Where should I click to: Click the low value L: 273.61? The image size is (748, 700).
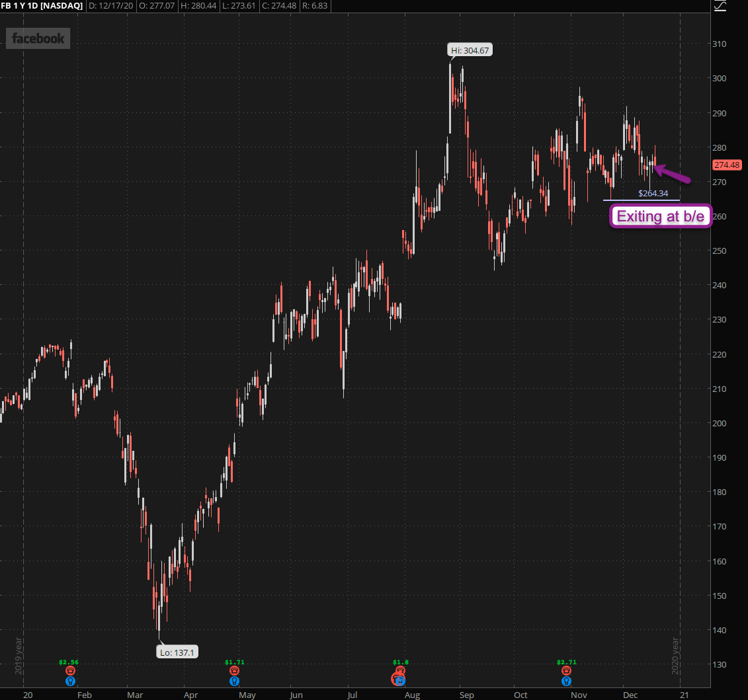[239, 6]
